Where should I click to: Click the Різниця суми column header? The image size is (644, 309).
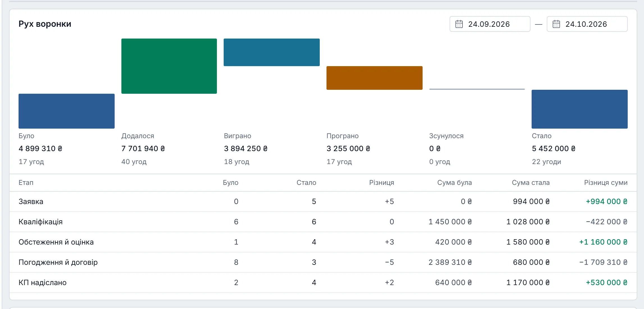pyautogui.click(x=606, y=183)
